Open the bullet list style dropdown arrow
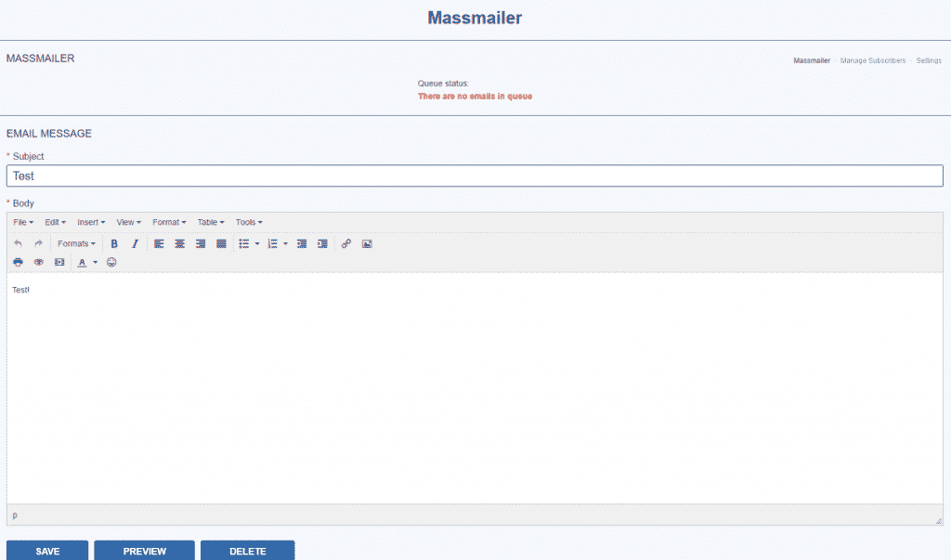This screenshot has height=560, width=951. [x=257, y=244]
